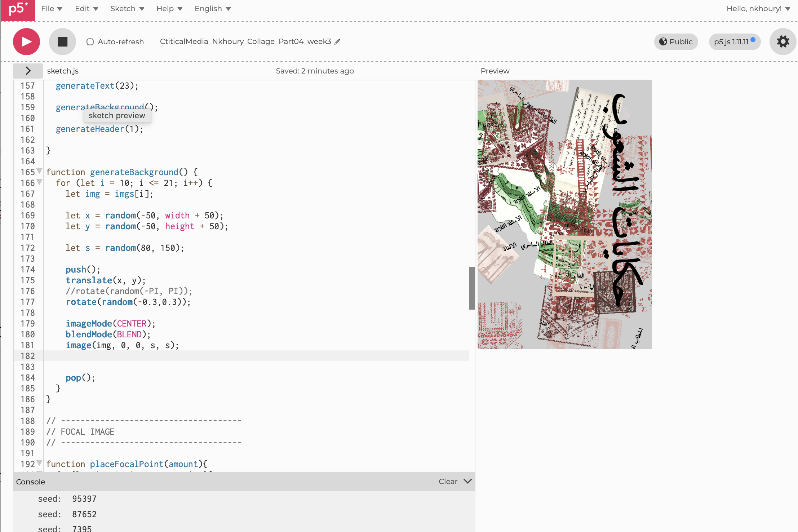Image resolution: width=798 pixels, height=532 pixels.
Task: Click the Console panel heading
Action: (31, 482)
